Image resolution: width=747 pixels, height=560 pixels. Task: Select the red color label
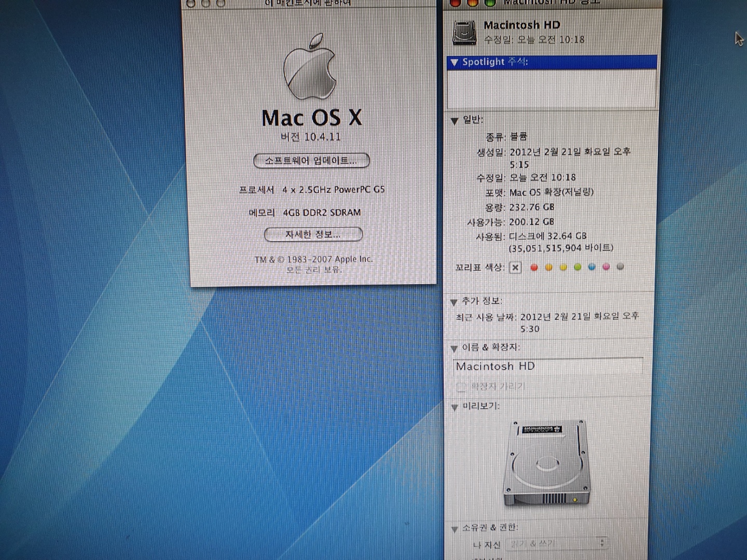(534, 268)
